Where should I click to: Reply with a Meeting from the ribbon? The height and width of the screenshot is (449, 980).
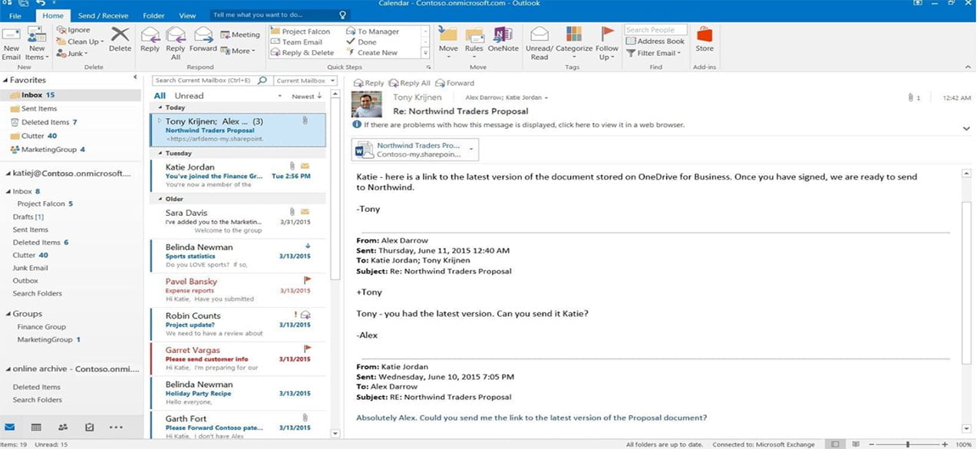(240, 35)
